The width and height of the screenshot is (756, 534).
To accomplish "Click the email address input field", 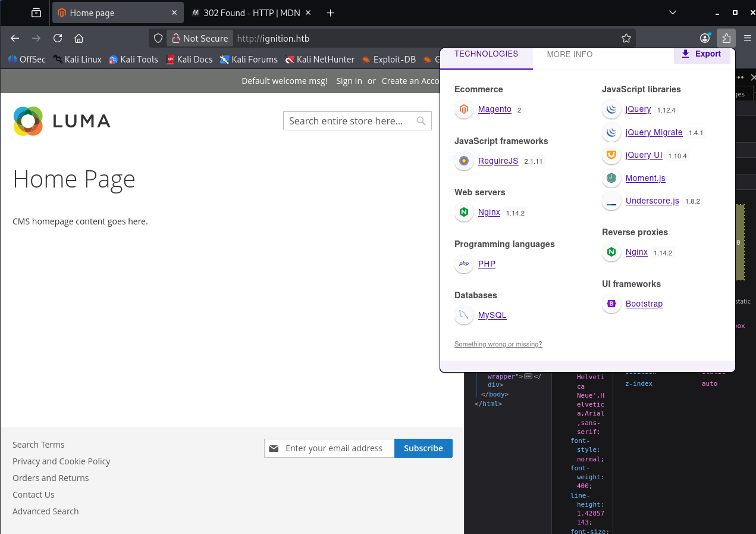I will tap(337, 448).
